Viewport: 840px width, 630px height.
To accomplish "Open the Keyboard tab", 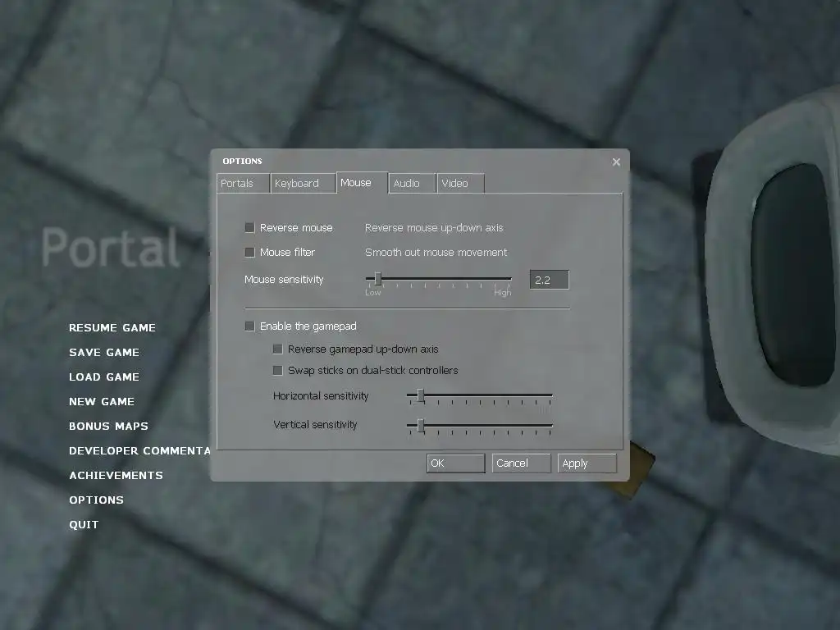I will pos(304,183).
